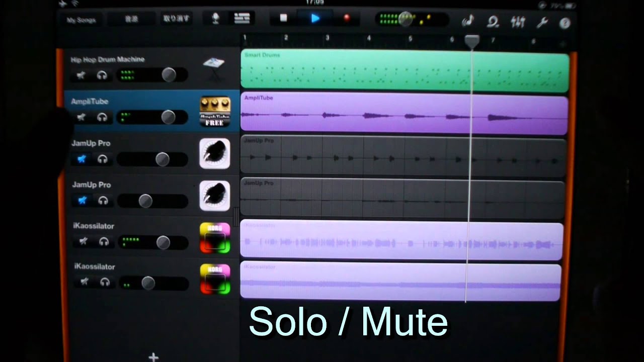Viewport: 644px width, 362px height.
Task: Open song settings wrench icon
Action: 542,23
